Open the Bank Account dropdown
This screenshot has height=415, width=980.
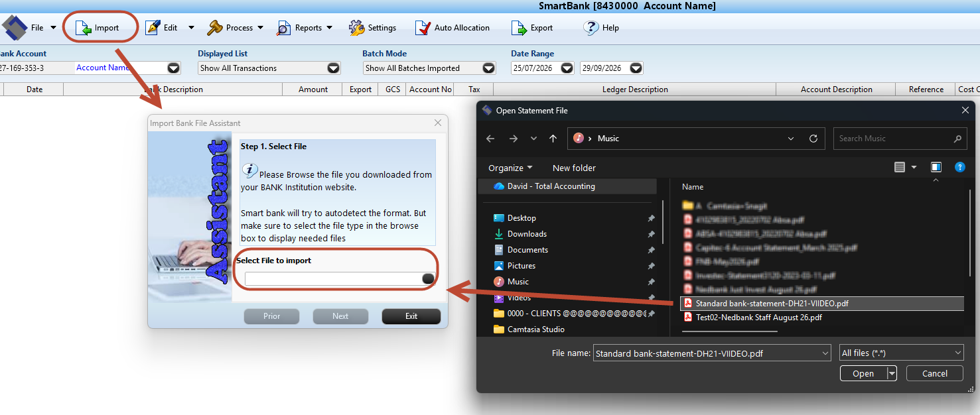174,68
